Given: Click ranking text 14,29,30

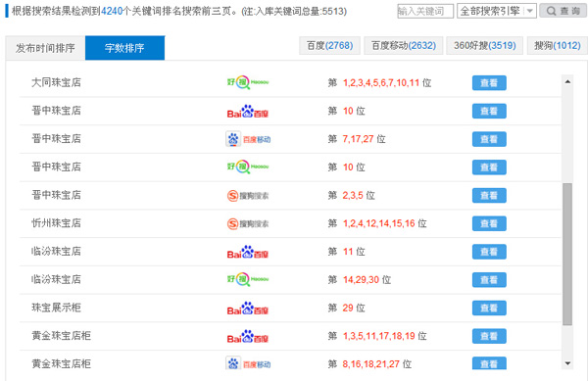Looking at the screenshot, I should [x=361, y=280].
